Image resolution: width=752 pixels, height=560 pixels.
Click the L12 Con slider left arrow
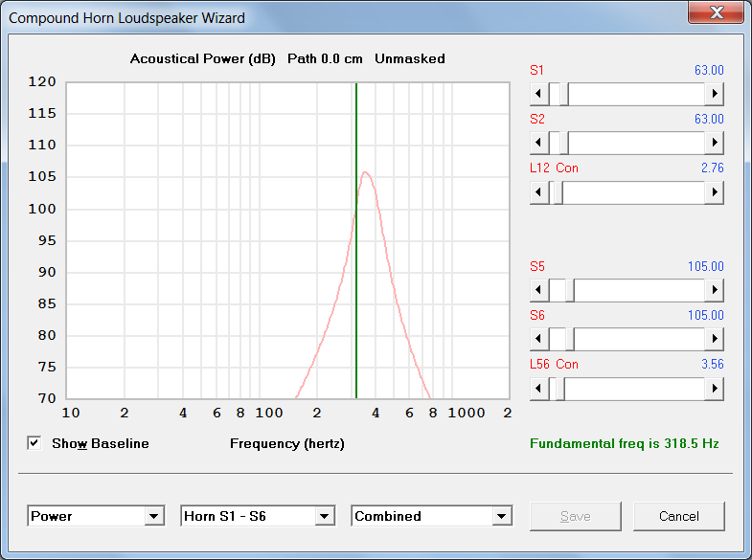(539, 192)
